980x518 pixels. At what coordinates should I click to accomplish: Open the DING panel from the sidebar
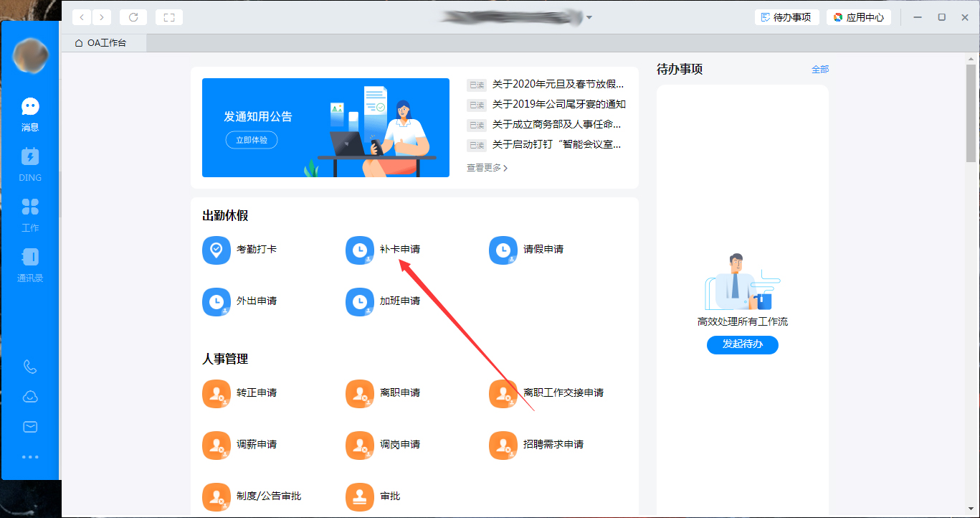tap(29, 164)
